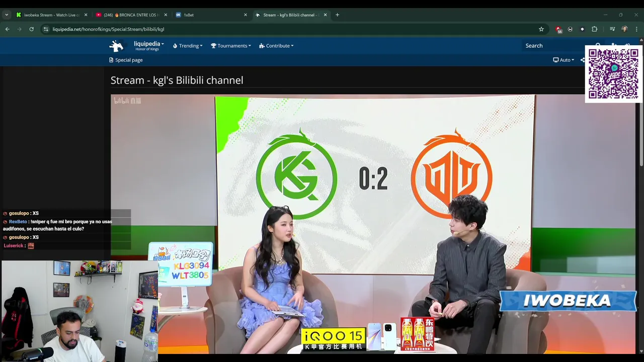Screen dimensions: 644x362
Task: Click the 1xBet favicon on its tab
Action: [x=178, y=15]
